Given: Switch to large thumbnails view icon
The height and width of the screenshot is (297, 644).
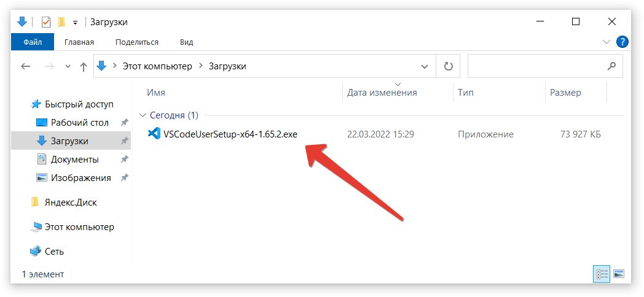Looking at the screenshot, I should coord(619,274).
